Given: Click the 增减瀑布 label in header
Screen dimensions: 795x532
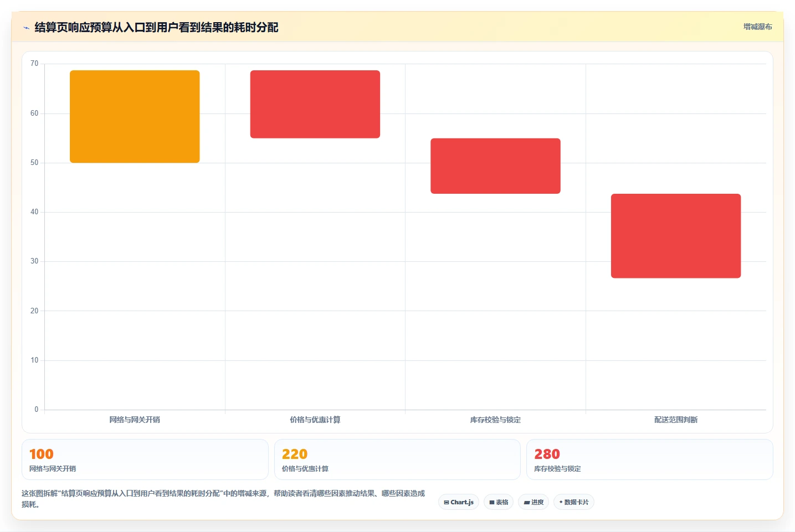Looking at the screenshot, I should tap(757, 27).
